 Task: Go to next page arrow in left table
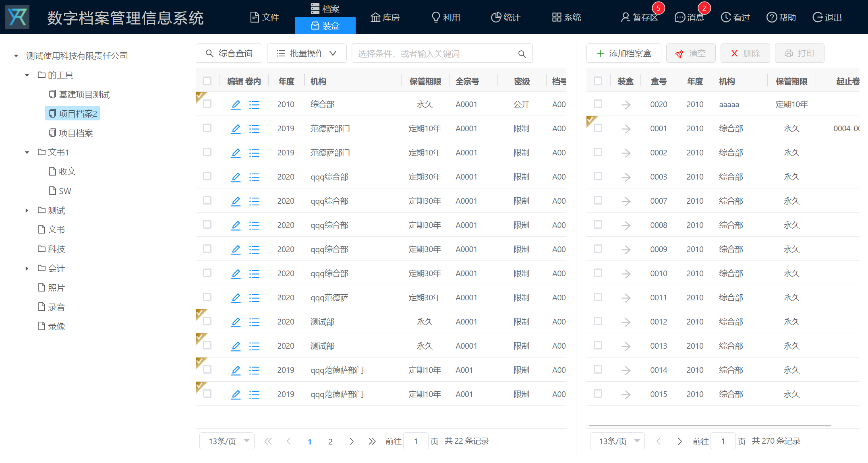pyautogui.click(x=352, y=441)
